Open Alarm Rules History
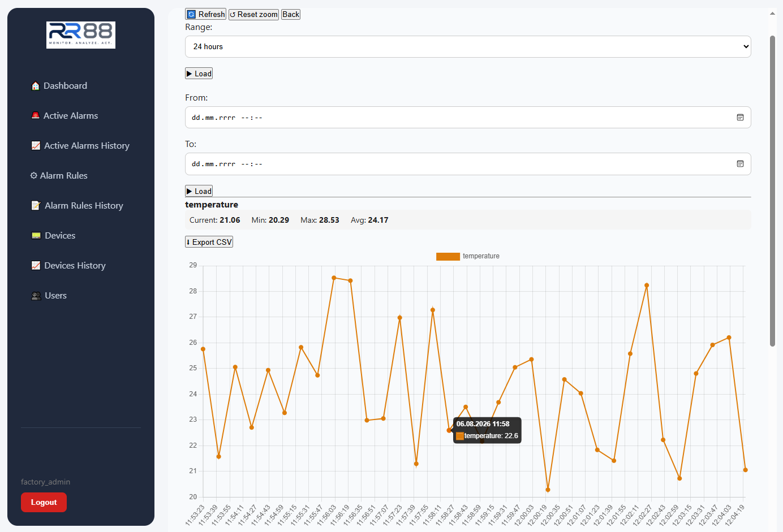783x532 pixels. click(84, 205)
